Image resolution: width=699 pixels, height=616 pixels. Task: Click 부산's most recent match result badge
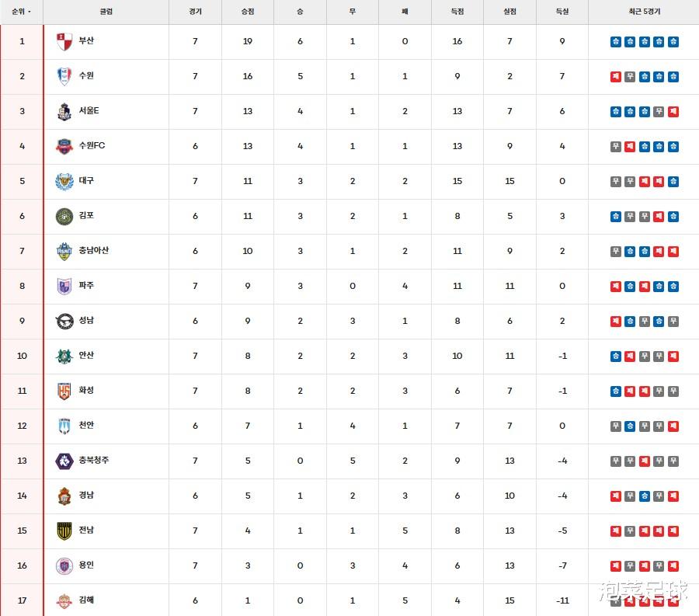[x=673, y=42]
